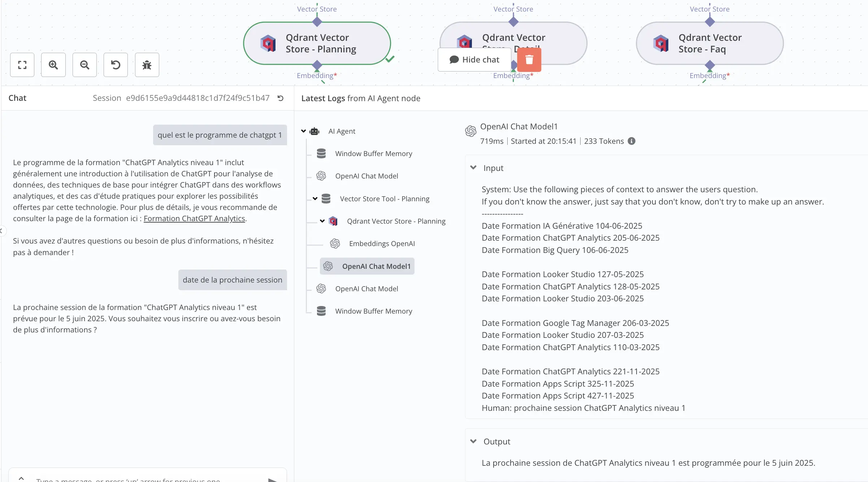Open the last Window Buffer Memory log

[x=374, y=311]
